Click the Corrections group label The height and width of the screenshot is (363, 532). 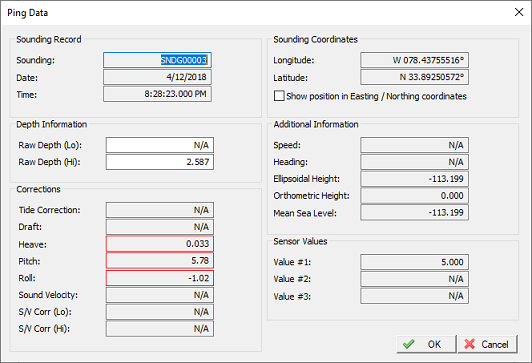click(x=38, y=189)
